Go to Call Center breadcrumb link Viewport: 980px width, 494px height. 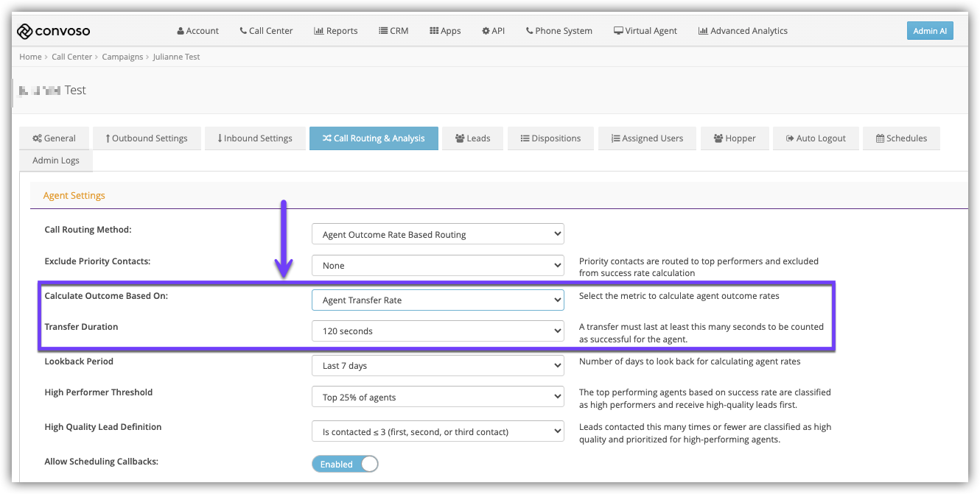[72, 57]
